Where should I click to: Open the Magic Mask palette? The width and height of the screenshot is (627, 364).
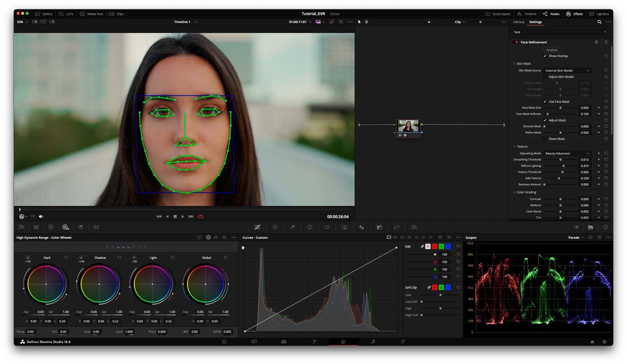pyautogui.click(x=345, y=227)
